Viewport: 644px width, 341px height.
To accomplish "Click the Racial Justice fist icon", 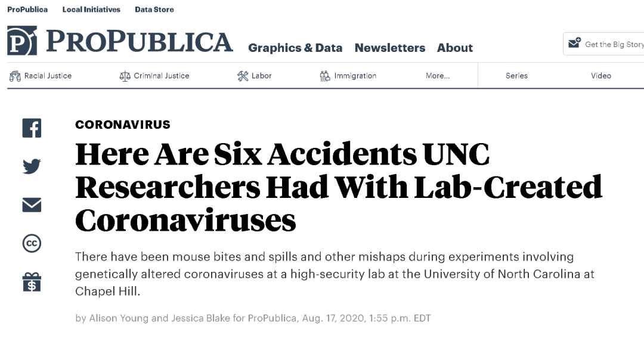I will pyautogui.click(x=15, y=76).
